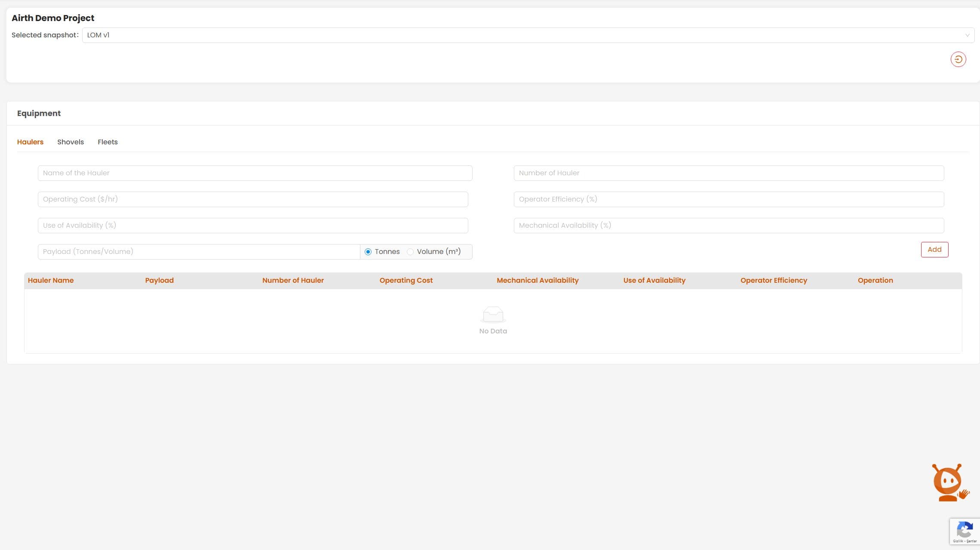980x550 pixels.
Task: Focus the Name of the Hauler field
Action: point(255,173)
